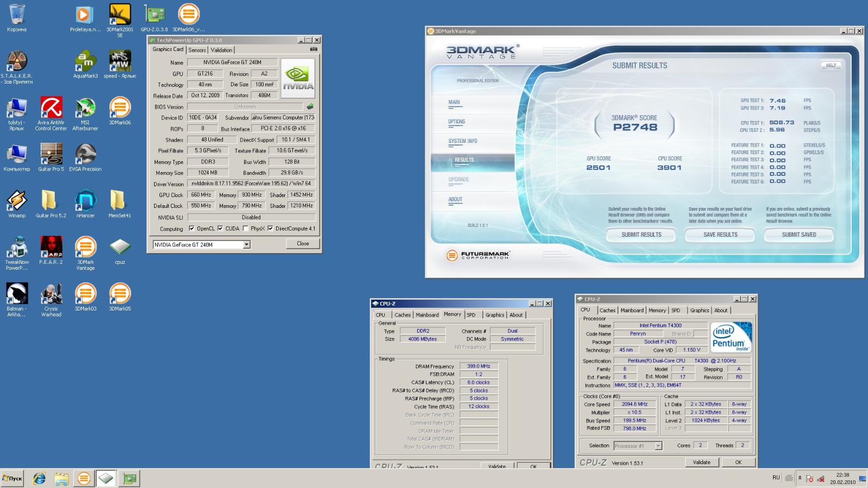Click the RU language indicator in tray
This screenshot has width=868, height=488.
(776, 478)
